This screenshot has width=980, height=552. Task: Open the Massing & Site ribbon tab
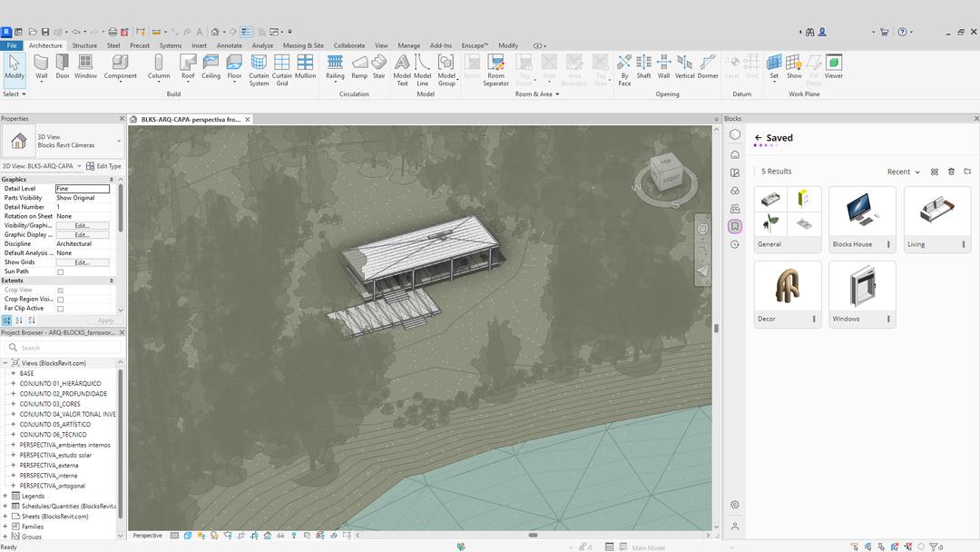pos(303,45)
